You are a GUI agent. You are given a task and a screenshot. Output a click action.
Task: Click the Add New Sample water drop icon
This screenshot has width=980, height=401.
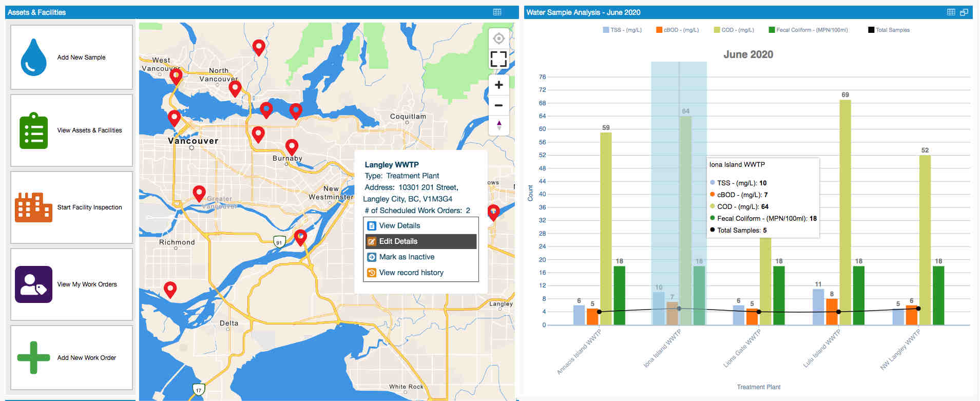pos(33,58)
